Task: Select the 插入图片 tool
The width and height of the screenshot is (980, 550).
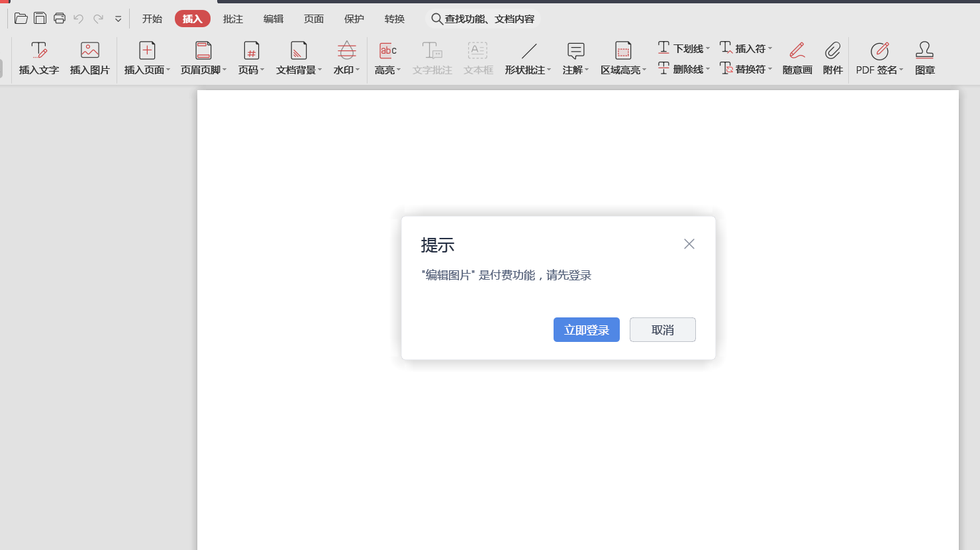Action: click(90, 58)
